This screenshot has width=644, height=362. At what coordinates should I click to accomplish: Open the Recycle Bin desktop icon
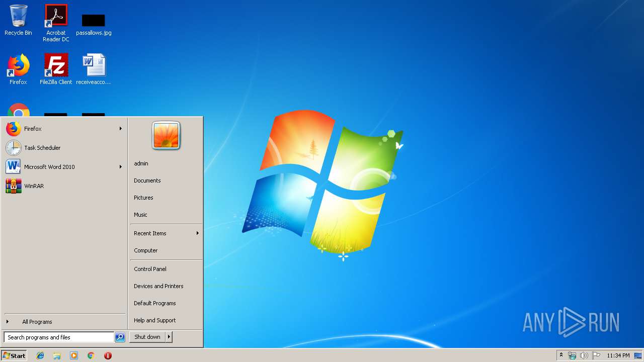tap(18, 20)
